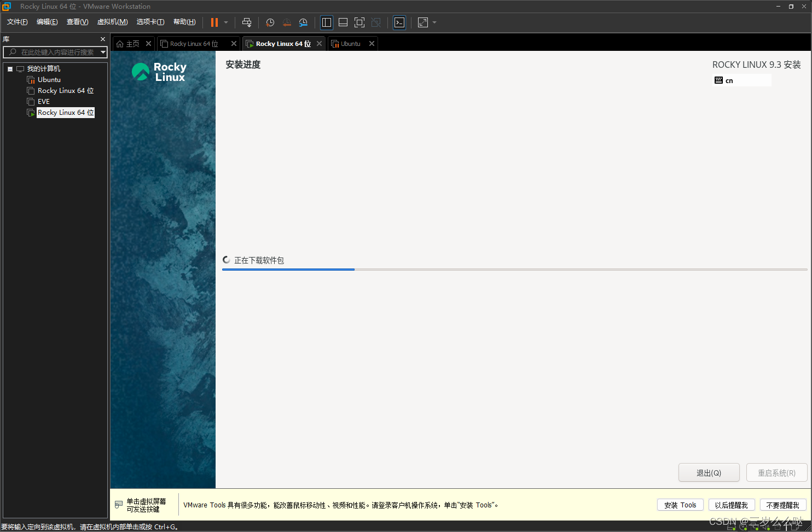Open the 虚拟机(M) menu
The width and height of the screenshot is (812, 532).
coord(112,22)
